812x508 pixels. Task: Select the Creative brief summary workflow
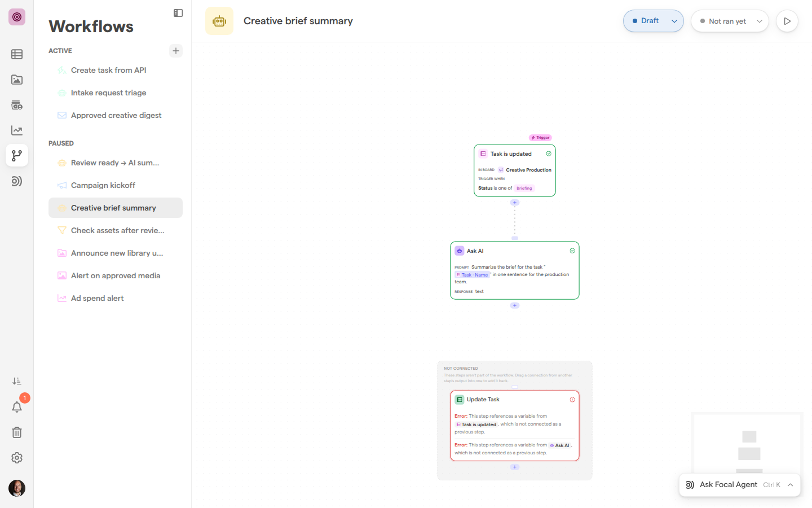coord(116,208)
